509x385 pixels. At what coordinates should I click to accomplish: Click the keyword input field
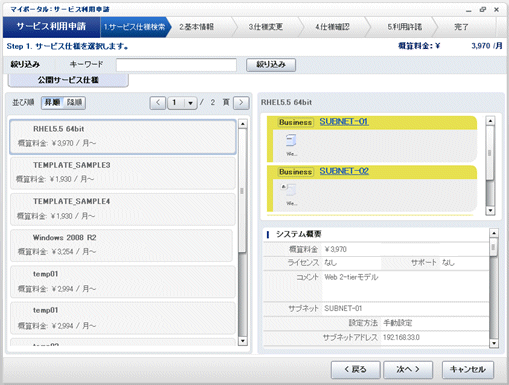[x=176, y=65]
